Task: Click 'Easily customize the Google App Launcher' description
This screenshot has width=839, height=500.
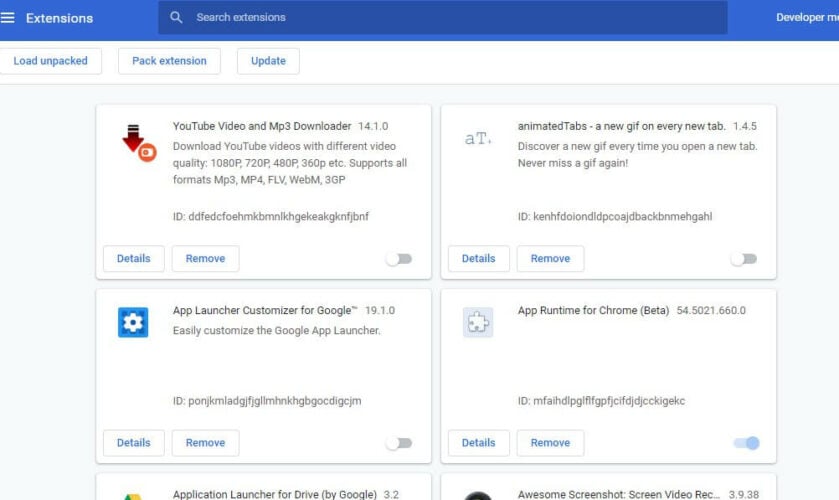Action: click(277, 331)
